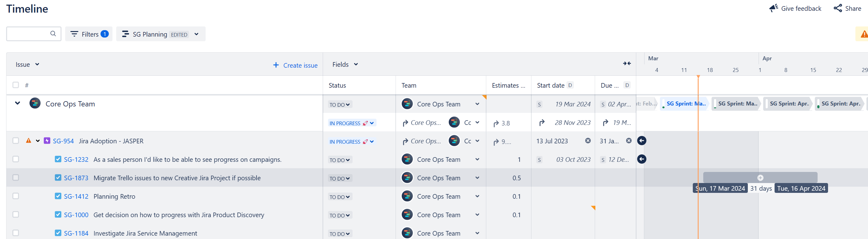This screenshot has height=239, width=868.
Task: Click the epic icon beside SG-954
Action: tap(47, 141)
